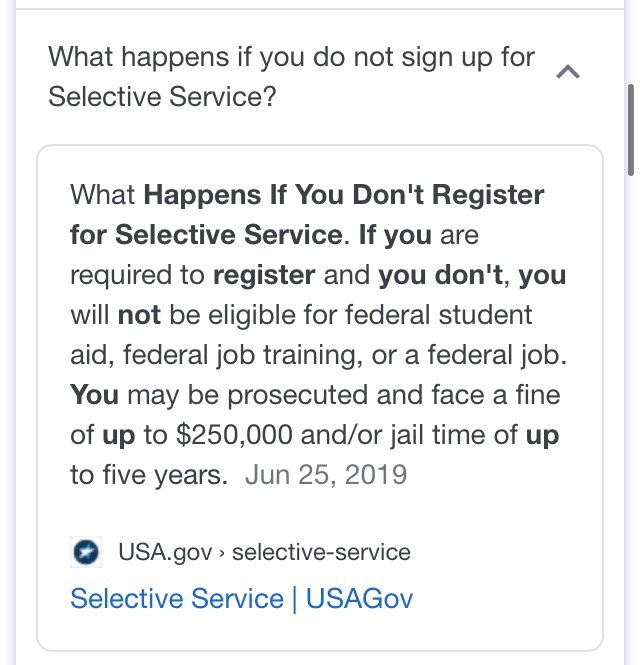Click the bold word register in the answer
The width and height of the screenshot is (640, 665).
pyautogui.click(x=264, y=275)
